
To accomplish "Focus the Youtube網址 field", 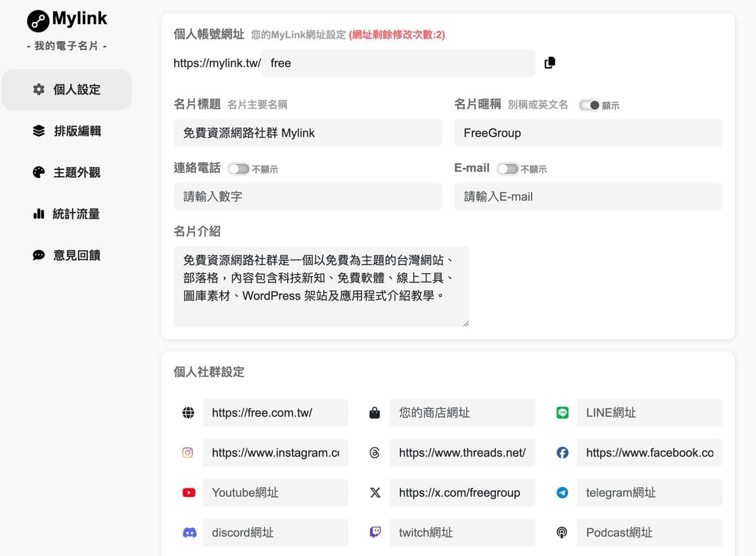I will tap(275, 492).
